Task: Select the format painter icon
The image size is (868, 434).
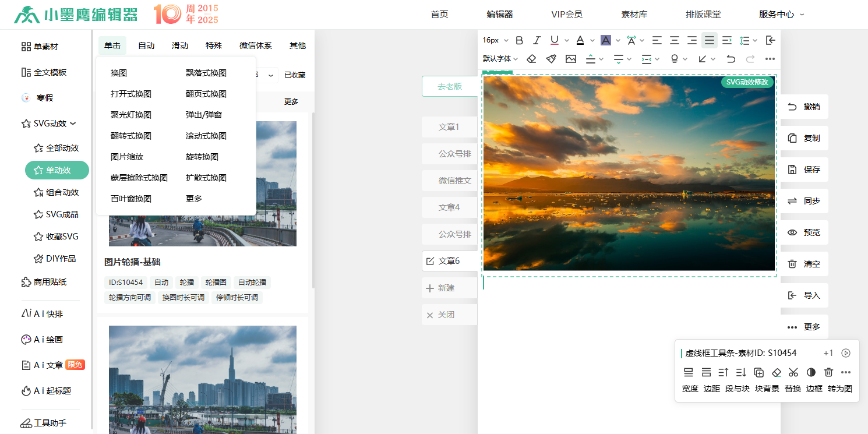Action: [x=551, y=59]
